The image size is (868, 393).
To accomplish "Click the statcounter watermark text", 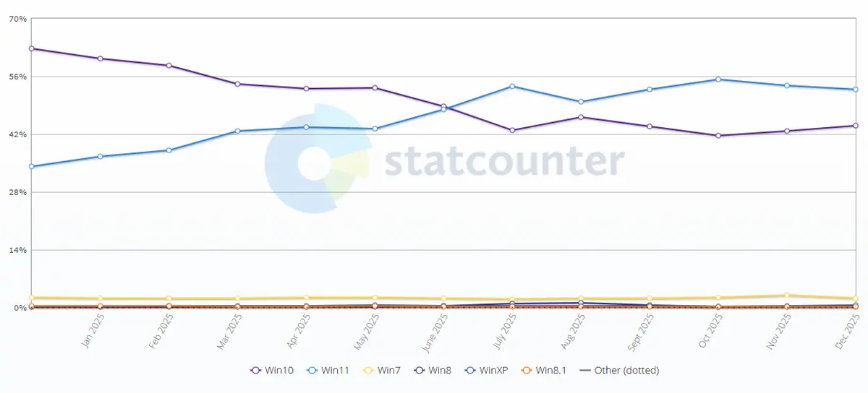I will [x=503, y=162].
